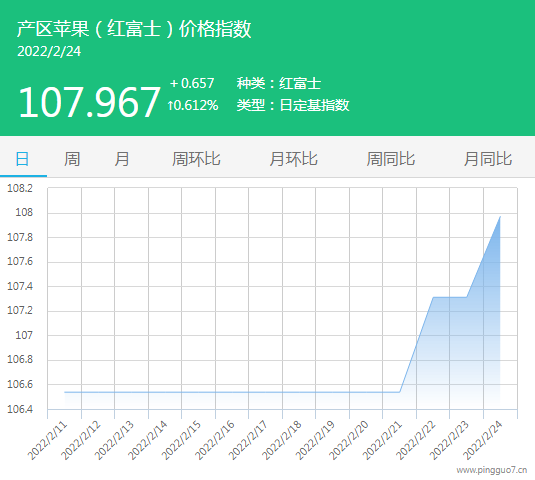The image size is (535, 480).
Task: Open the 月环比 tab
Action: [293, 159]
